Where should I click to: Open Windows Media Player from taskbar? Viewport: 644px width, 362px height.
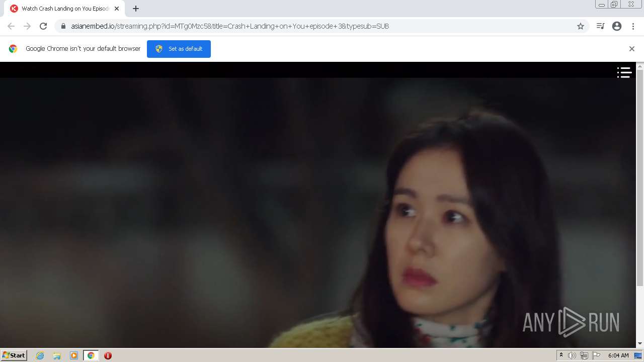coord(74,355)
